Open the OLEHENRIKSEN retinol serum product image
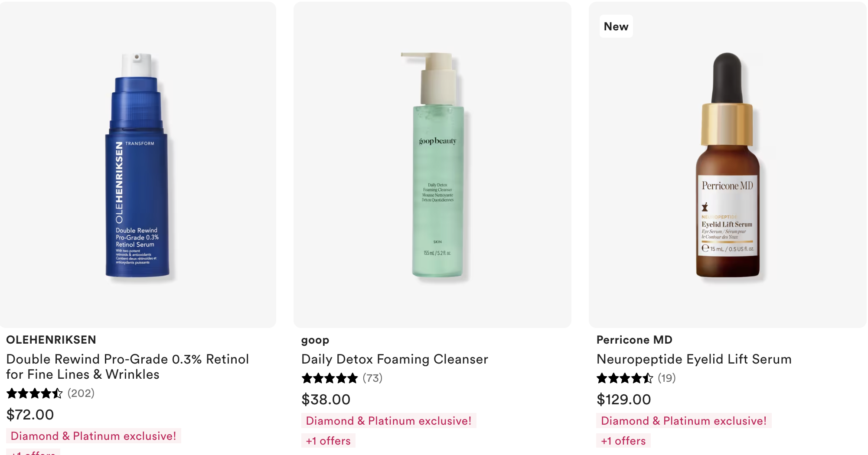 (x=138, y=165)
